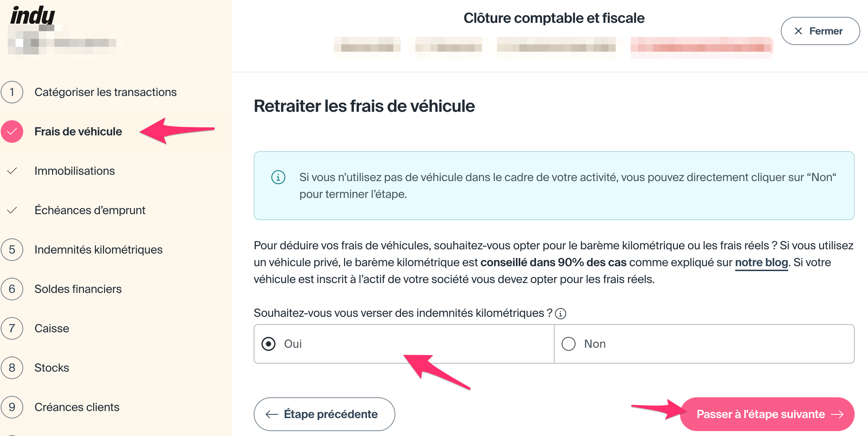Go to Échéances d'emprunt step
The width and height of the screenshot is (868, 436).
[x=90, y=210]
